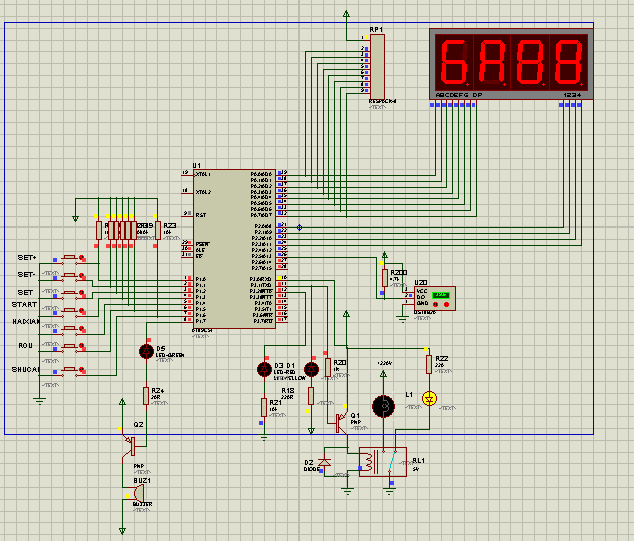Click the four-digit seven-segment display

click(511, 64)
